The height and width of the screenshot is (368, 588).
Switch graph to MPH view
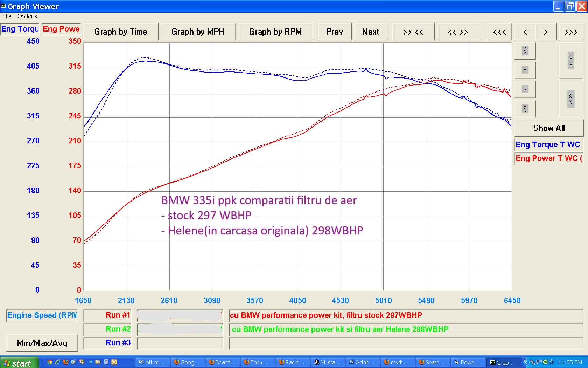[x=198, y=32]
